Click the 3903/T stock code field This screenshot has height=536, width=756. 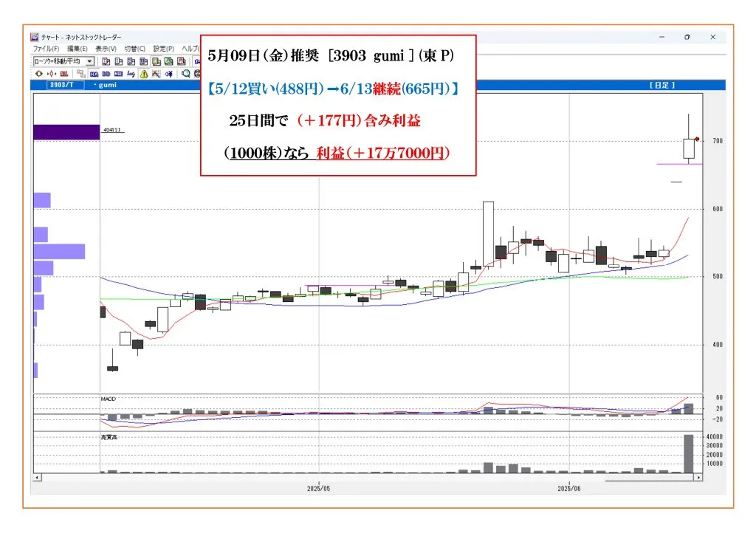[x=66, y=85]
